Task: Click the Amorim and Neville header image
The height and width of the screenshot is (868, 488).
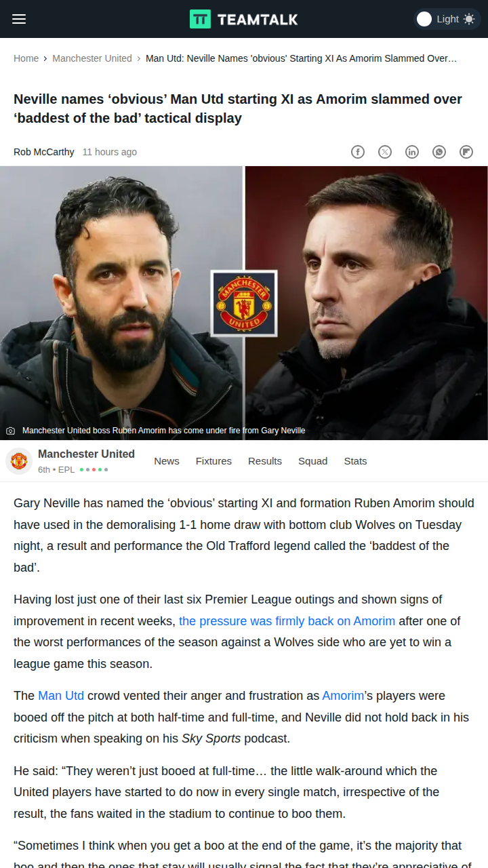Action: point(244,303)
